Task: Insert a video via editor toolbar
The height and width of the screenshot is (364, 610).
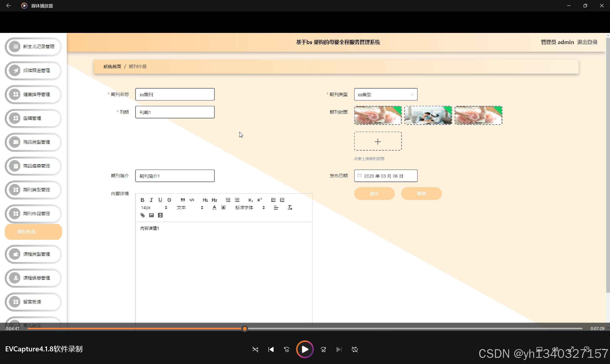Action: (160, 215)
